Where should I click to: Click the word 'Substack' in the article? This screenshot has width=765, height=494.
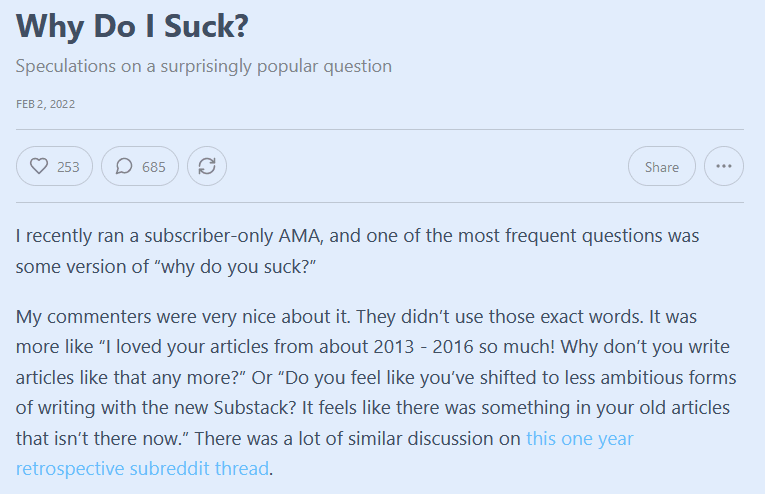pos(255,408)
